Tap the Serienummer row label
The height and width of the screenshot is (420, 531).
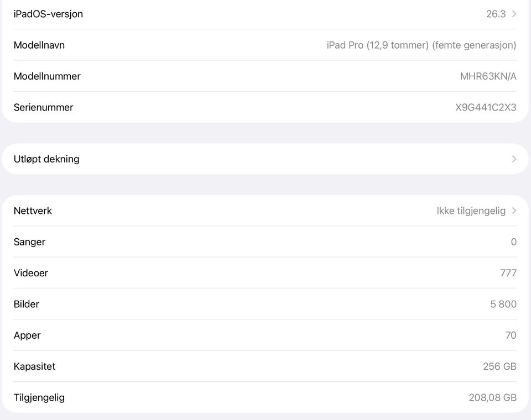point(43,107)
